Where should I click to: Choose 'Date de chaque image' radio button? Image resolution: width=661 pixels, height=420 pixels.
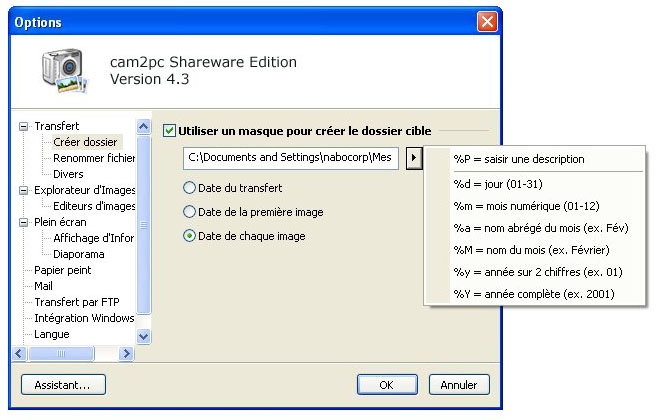pyautogui.click(x=189, y=236)
